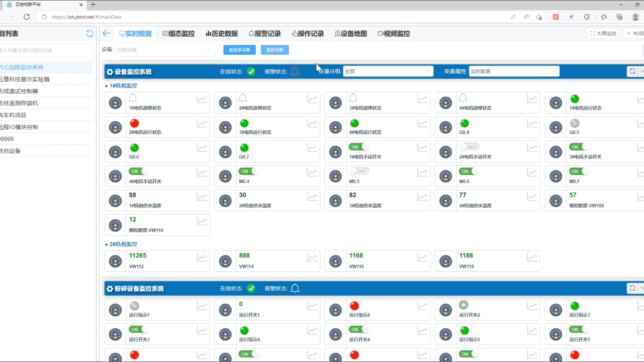The width and height of the screenshot is (644, 362).
Task: Click the 2#机组监控 group heading
Action: point(123,244)
